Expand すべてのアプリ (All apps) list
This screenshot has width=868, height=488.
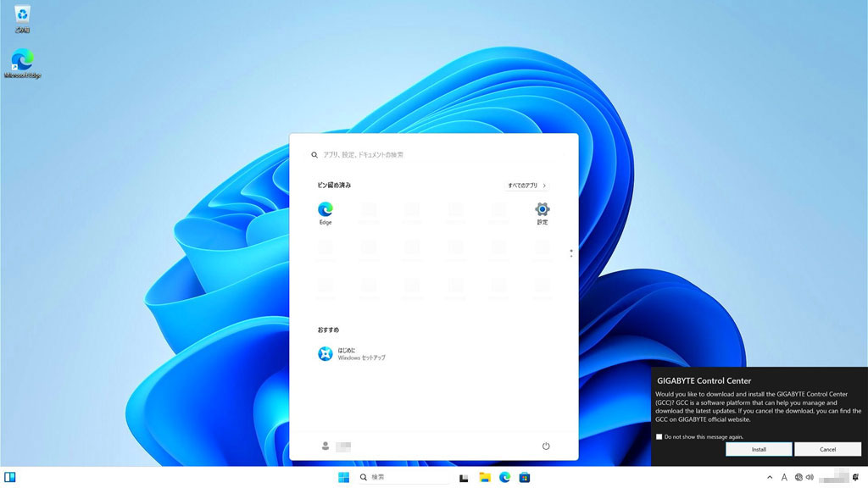click(x=526, y=185)
